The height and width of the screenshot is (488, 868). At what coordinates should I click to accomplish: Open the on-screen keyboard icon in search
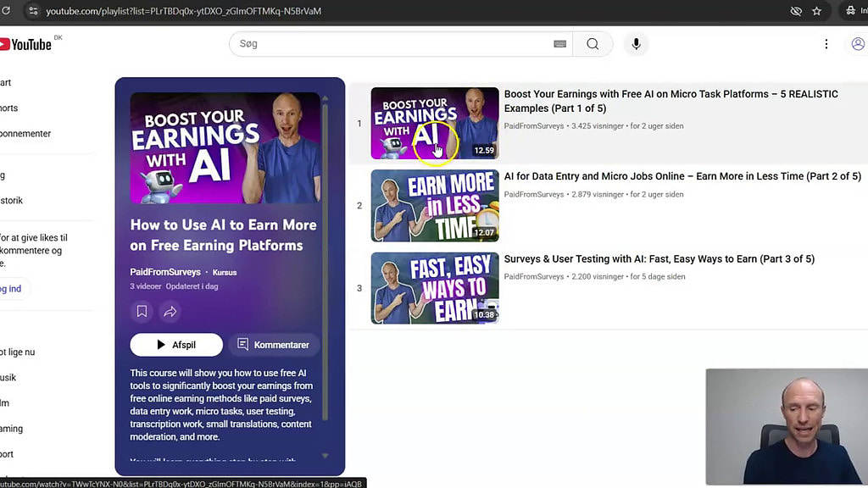(x=559, y=44)
